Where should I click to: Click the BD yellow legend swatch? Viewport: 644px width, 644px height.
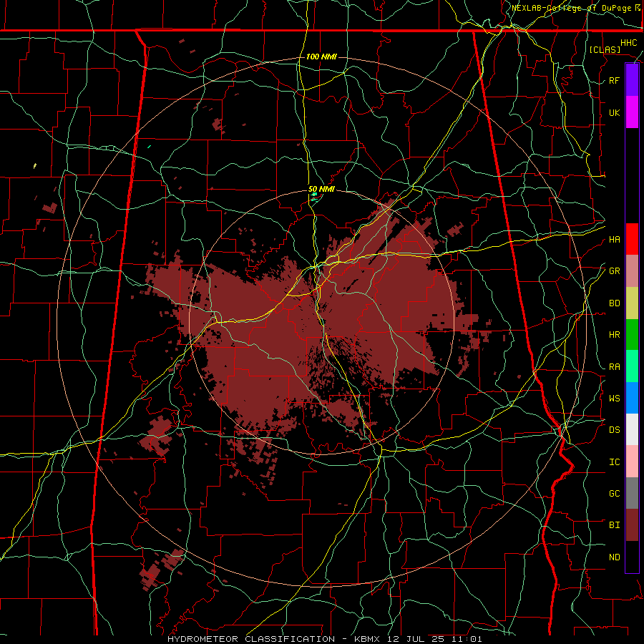click(632, 303)
